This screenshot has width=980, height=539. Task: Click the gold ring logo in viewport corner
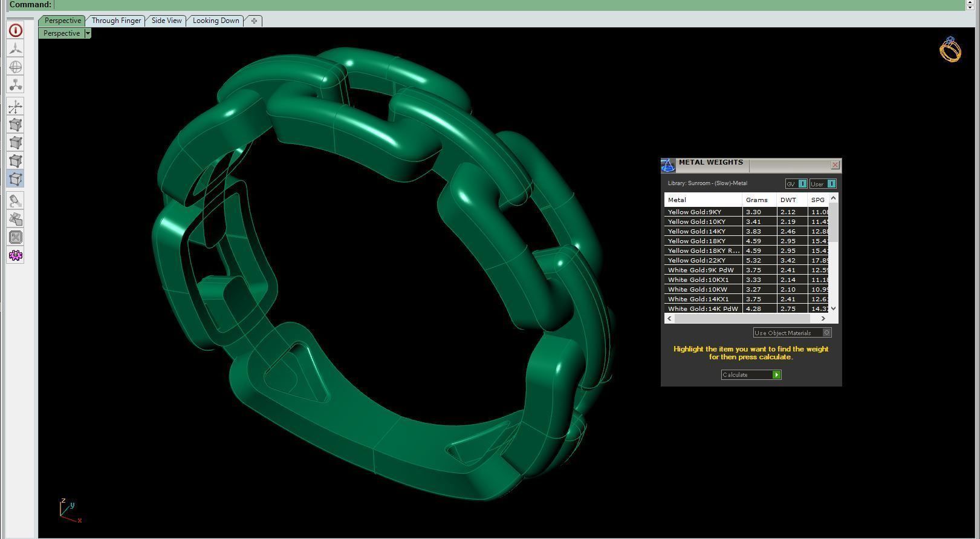(x=950, y=49)
